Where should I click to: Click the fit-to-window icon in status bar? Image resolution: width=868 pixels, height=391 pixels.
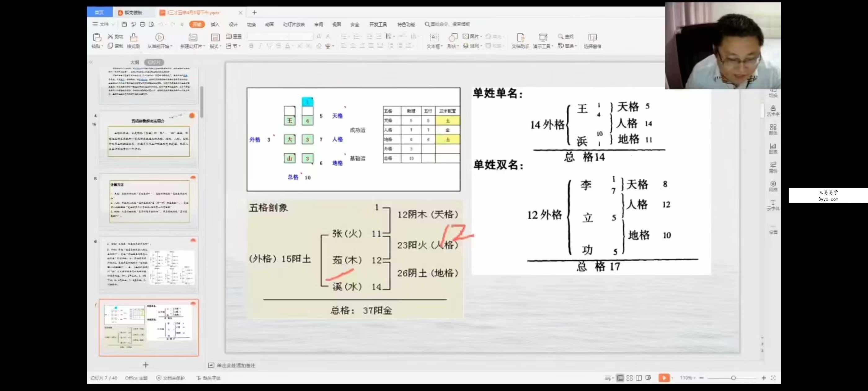pos(773,378)
